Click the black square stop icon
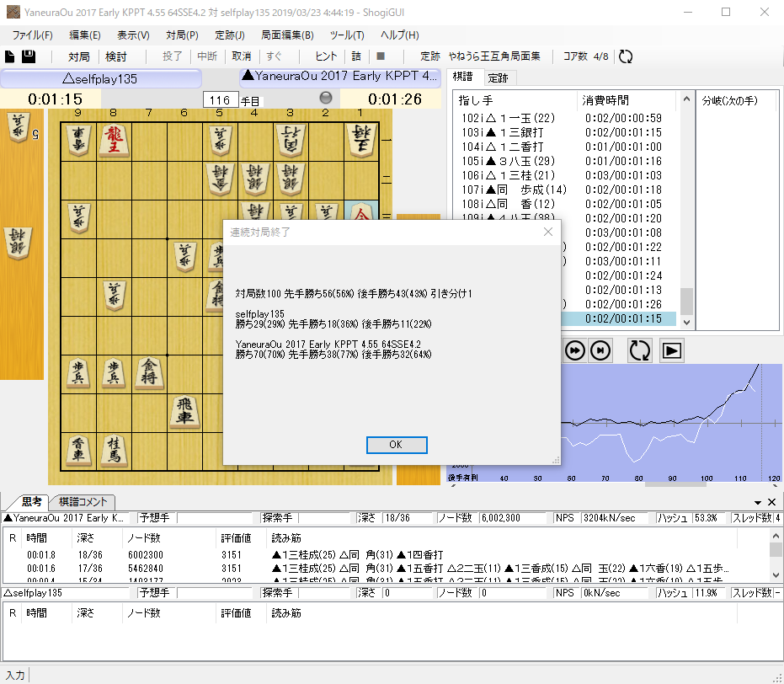This screenshot has height=684, width=784. (381, 56)
